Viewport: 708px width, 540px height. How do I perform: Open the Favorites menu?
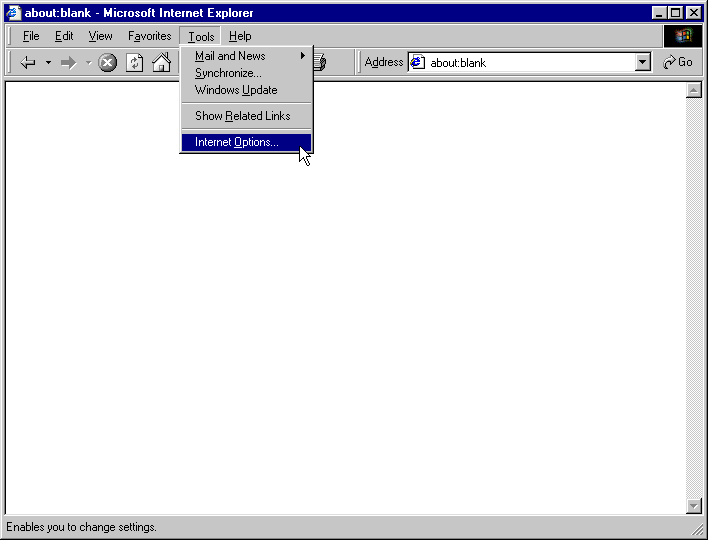coord(149,36)
